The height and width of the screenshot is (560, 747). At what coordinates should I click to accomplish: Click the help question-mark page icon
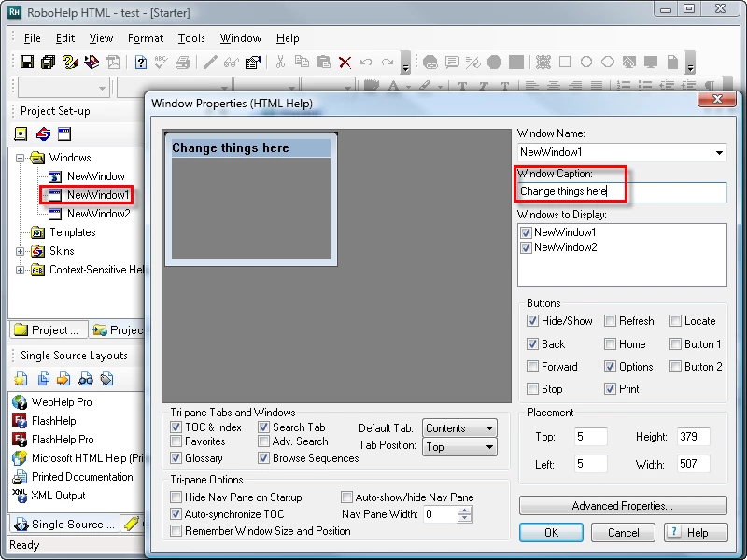pos(141,62)
